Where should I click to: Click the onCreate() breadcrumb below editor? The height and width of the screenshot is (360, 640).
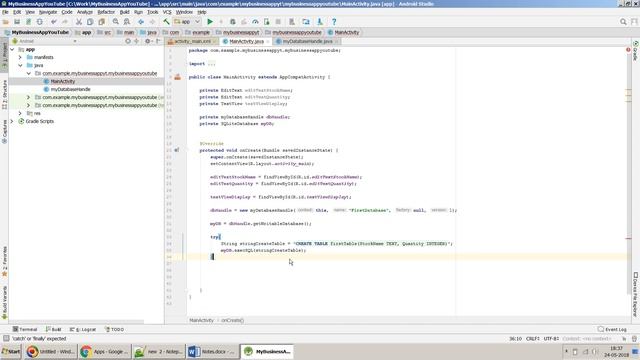(x=232, y=320)
